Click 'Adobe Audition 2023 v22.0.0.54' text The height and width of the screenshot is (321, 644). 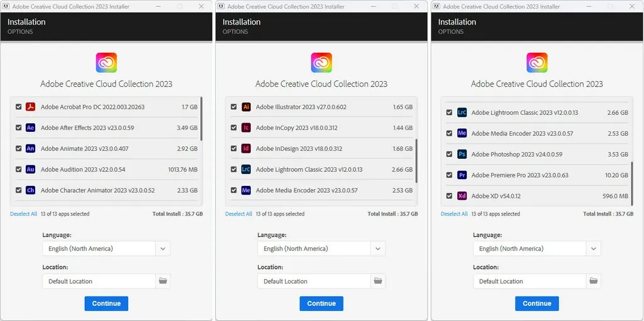point(83,169)
